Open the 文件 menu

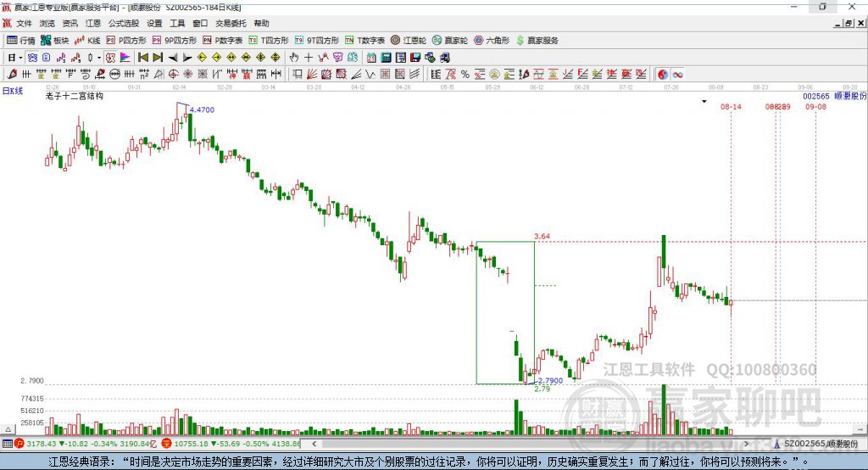click(24, 23)
